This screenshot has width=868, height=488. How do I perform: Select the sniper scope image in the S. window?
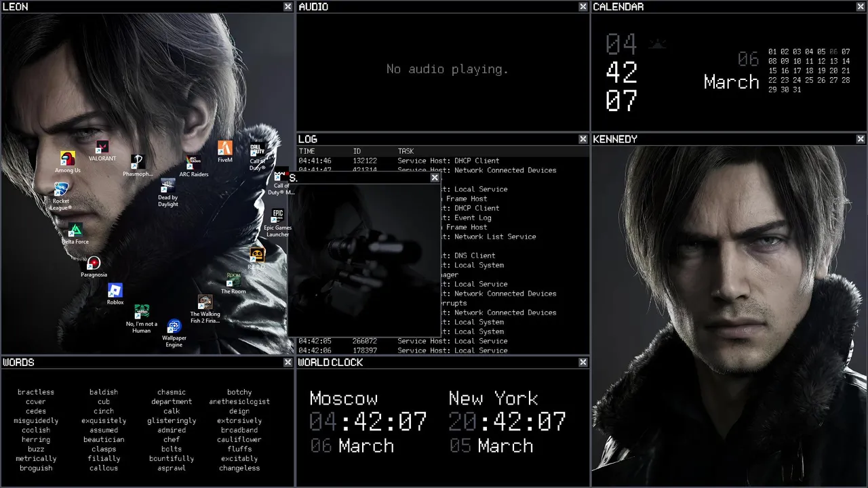[x=365, y=260]
